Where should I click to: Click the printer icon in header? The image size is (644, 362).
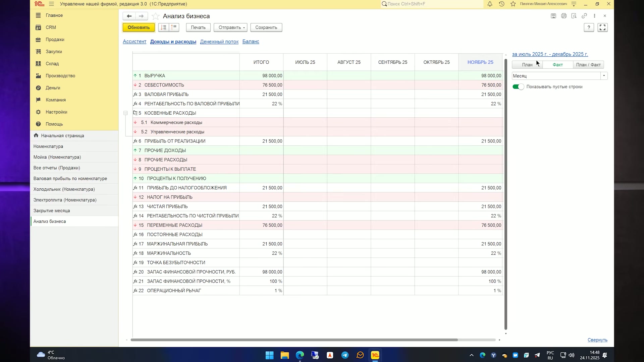[564, 16]
